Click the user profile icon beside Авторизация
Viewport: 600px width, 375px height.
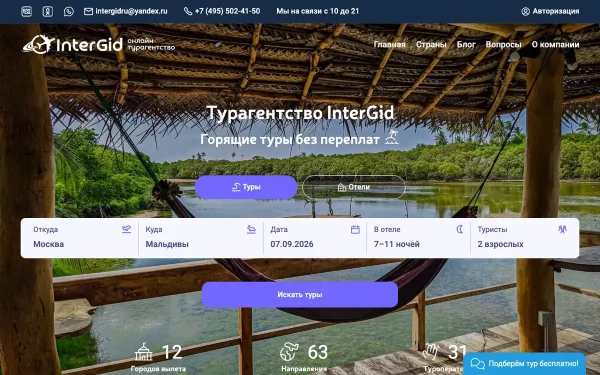(x=525, y=11)
